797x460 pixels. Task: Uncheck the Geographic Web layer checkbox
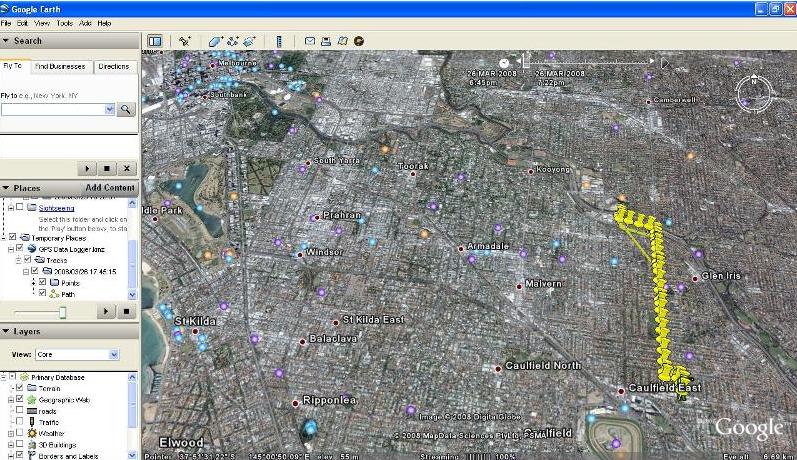click(x=20, y=400)
